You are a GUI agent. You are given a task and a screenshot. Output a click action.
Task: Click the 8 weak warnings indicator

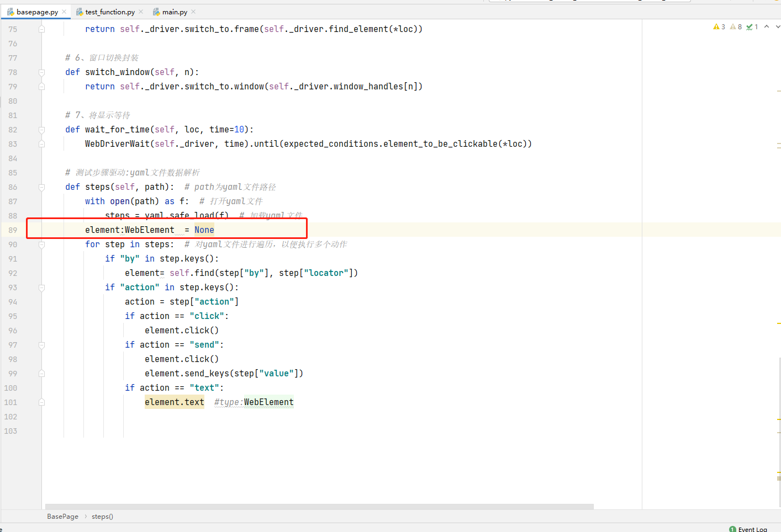tap(736, 26)
